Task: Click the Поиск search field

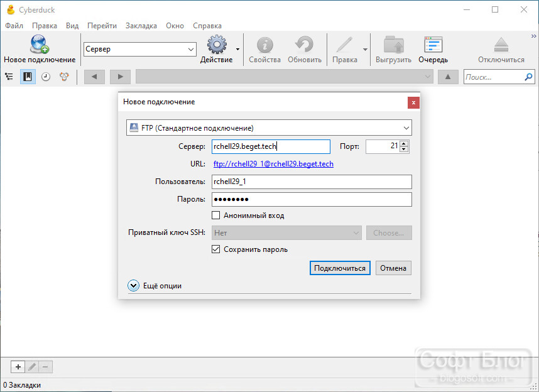Action: (x=493, y=77)
